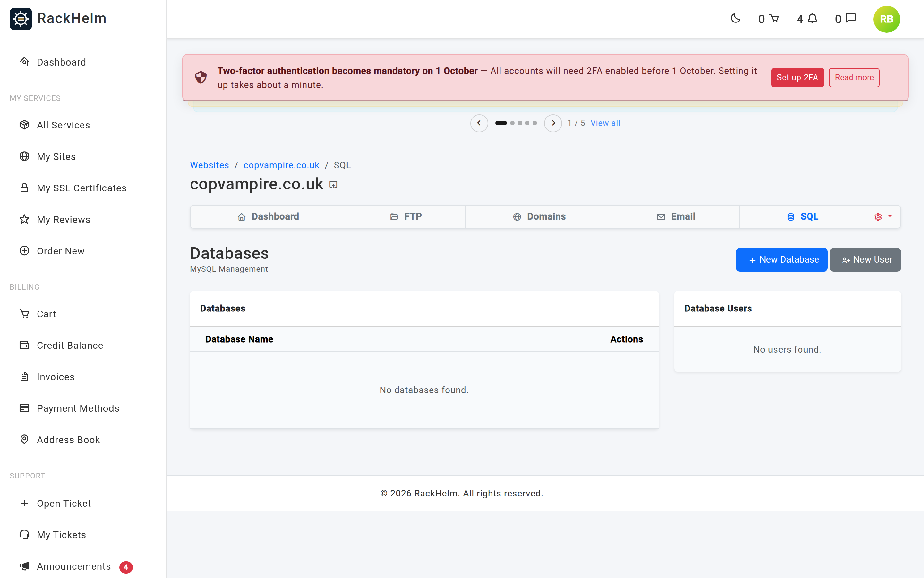The image size is (924, 578).
Task: Open site external link icon beside title
Action: pyautogui.click(x=333, y=185)
